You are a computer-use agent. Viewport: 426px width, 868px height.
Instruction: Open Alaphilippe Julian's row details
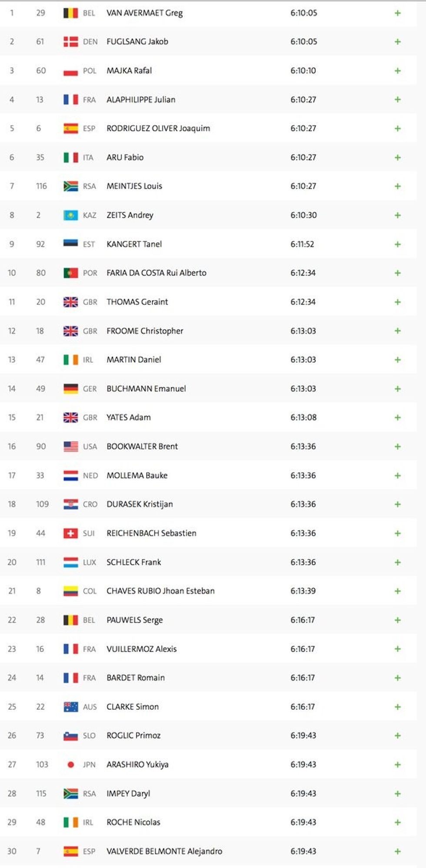(397, 100)
